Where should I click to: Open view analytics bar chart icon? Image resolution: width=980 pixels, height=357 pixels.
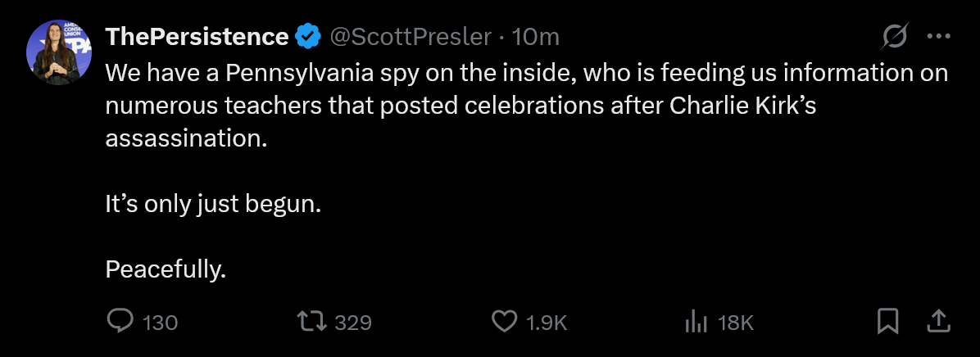[x=696, y=322]
